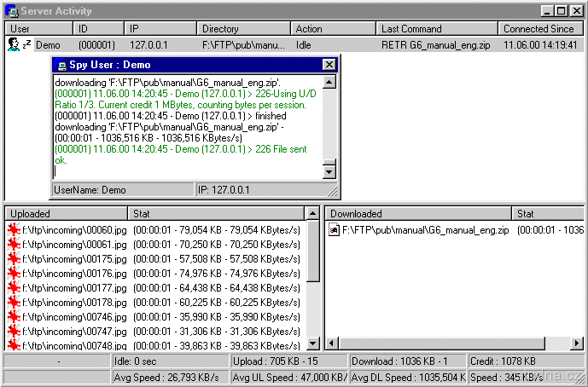Click the Spy User window icon
The width and height of the screenshot is (588, 387).
(61, 65)
